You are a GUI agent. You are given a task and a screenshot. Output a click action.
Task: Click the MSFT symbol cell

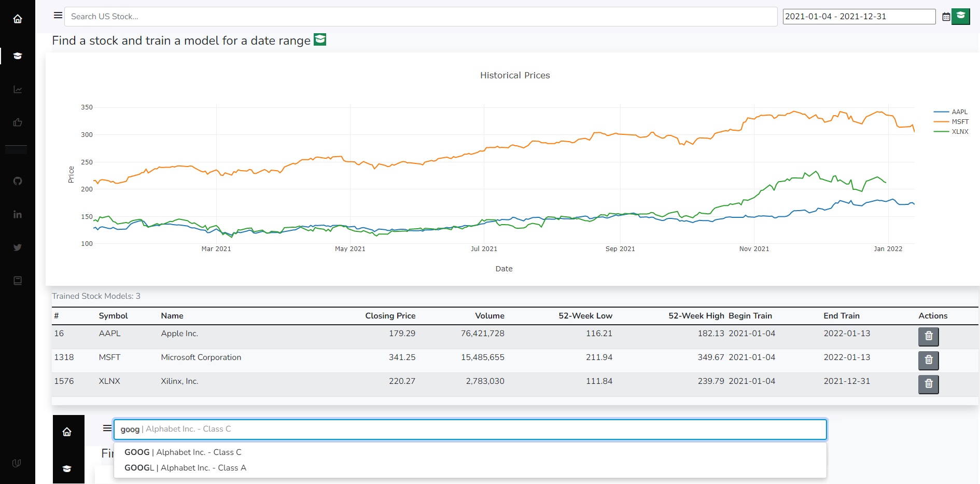point(109,357)
